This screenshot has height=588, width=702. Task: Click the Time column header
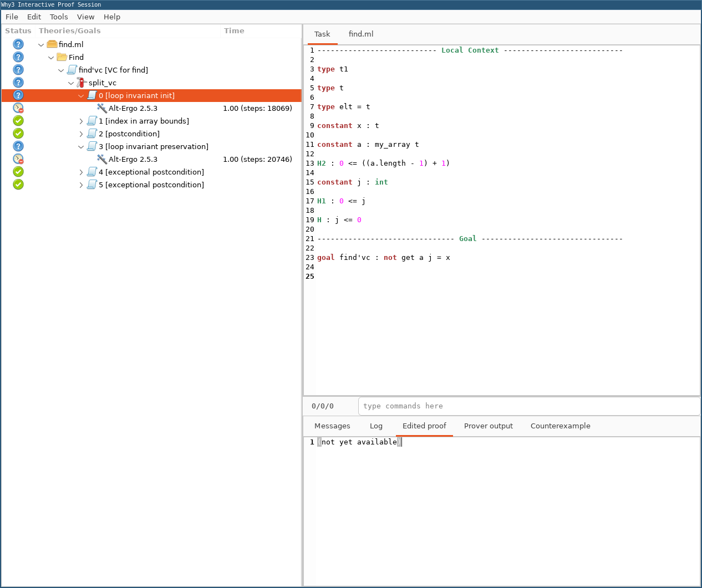pyautogui.click(x=234, y=31)
